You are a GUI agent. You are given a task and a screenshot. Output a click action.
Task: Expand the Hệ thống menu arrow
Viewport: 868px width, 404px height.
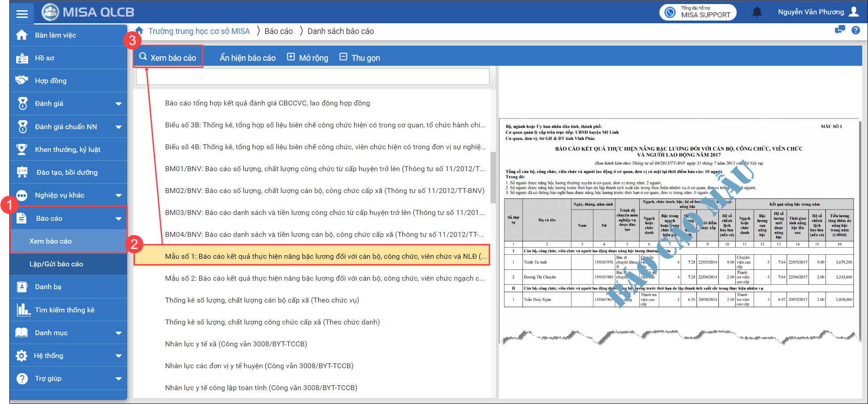118,356
